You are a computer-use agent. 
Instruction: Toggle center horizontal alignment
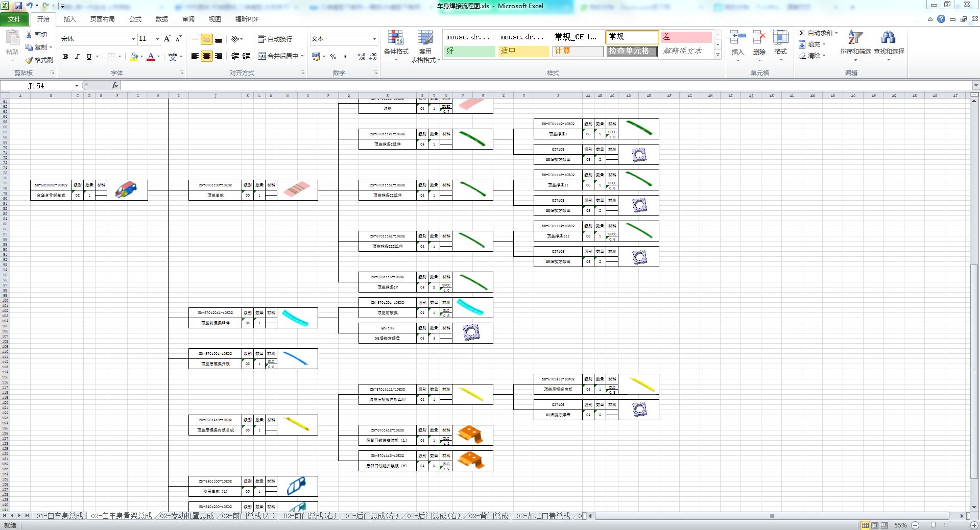pos(206,56)
